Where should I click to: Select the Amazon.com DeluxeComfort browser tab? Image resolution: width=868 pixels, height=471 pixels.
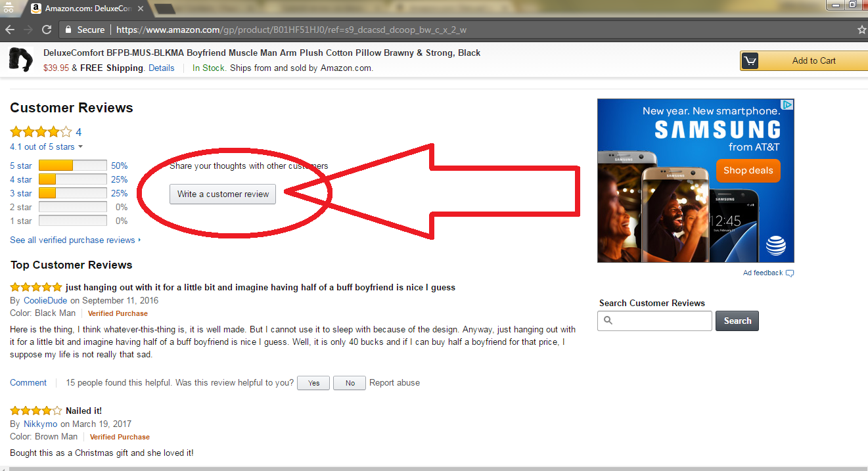tap(85, 7)
